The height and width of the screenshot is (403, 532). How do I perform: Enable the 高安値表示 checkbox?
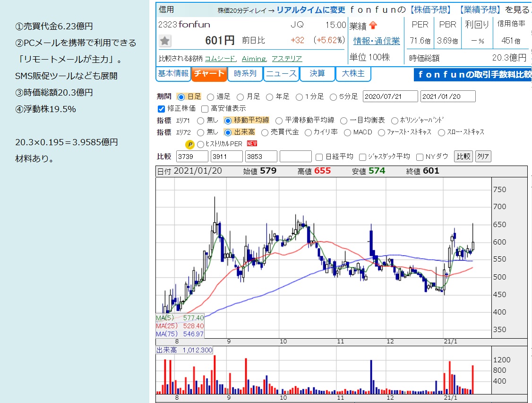205,109
